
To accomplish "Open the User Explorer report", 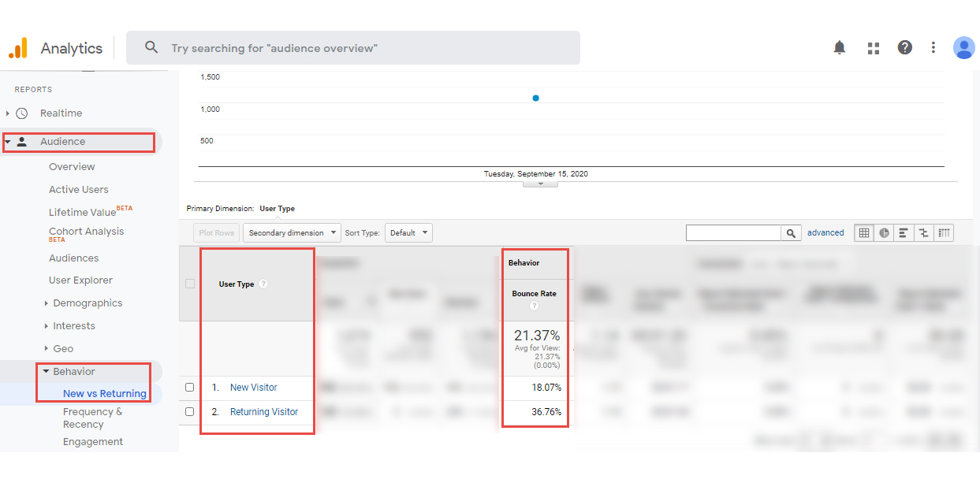I will click(80, 280).
